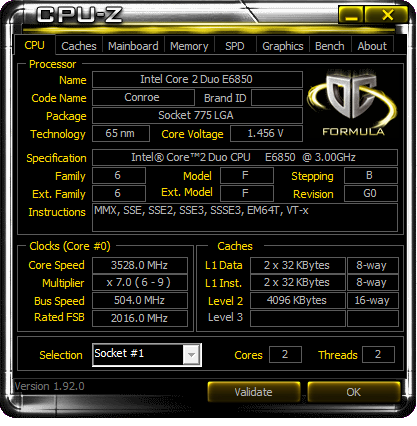View the About tab
417x426 pixels.
click(372, 46)
